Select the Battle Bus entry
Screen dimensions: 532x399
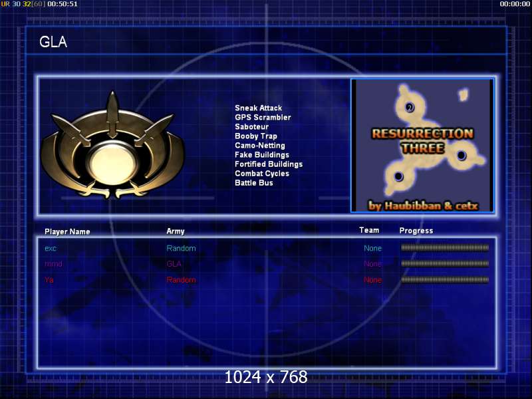click(x=254, y=183)
